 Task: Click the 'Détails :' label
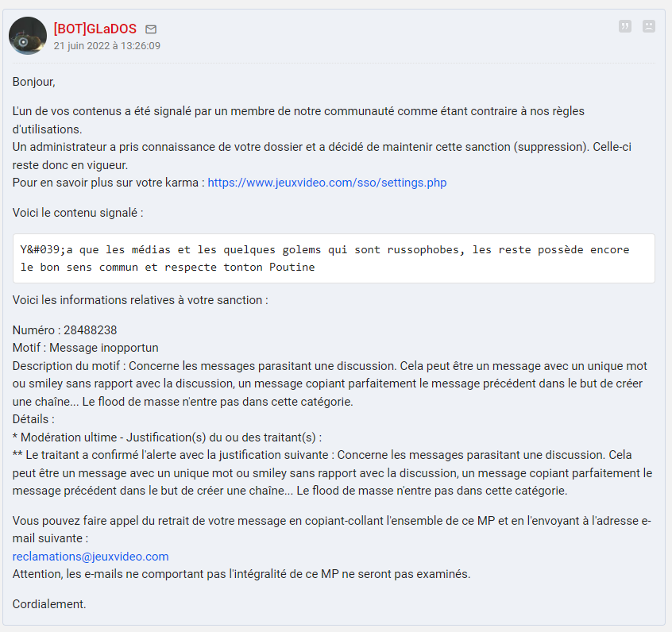coord(33,418)
